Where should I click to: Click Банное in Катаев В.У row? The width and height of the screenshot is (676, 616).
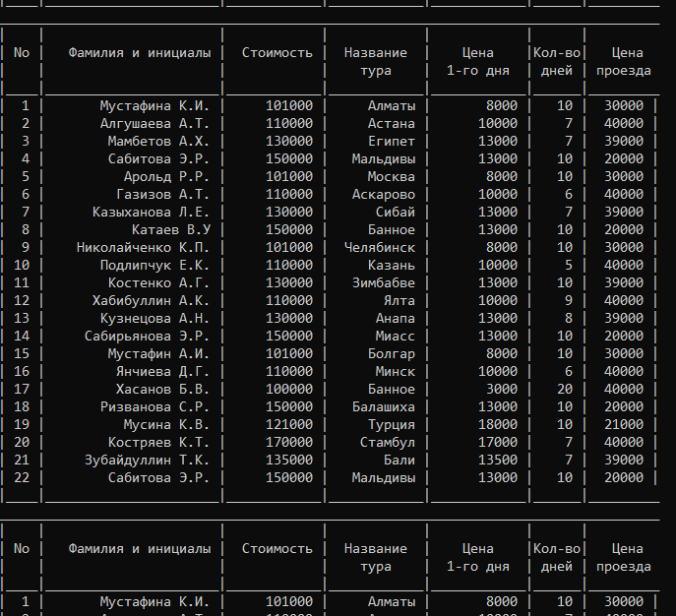[392, 229]
